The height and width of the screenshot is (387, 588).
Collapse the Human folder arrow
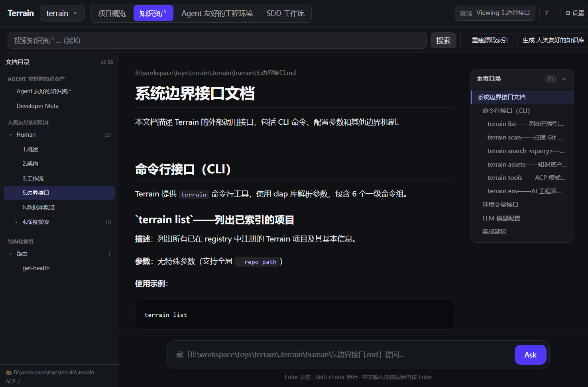[10, 135]
